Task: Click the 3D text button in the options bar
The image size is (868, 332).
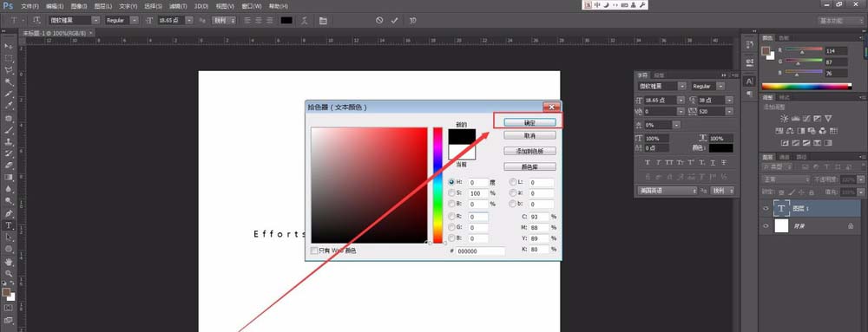Action: [x=412, y=21]
